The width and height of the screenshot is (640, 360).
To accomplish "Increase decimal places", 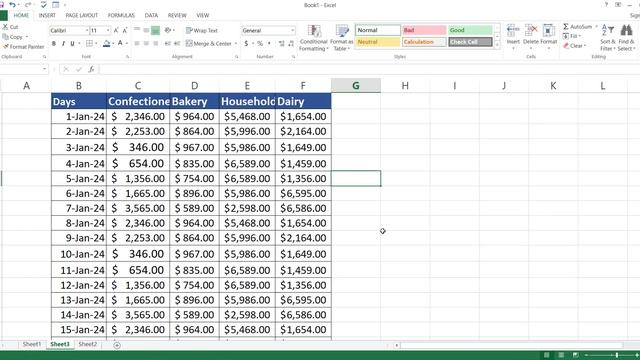I will click(x=282, y=43).
